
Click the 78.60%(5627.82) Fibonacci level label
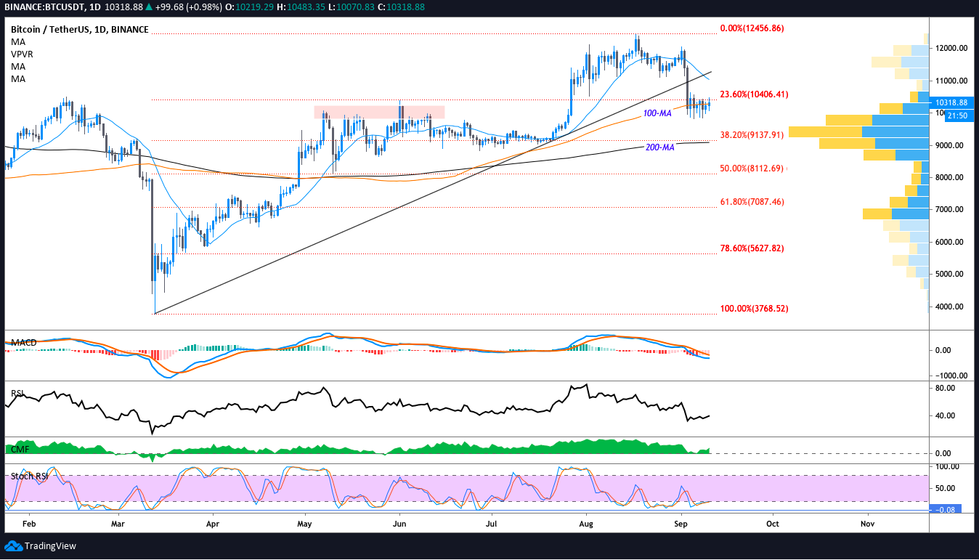click(752, 248)
